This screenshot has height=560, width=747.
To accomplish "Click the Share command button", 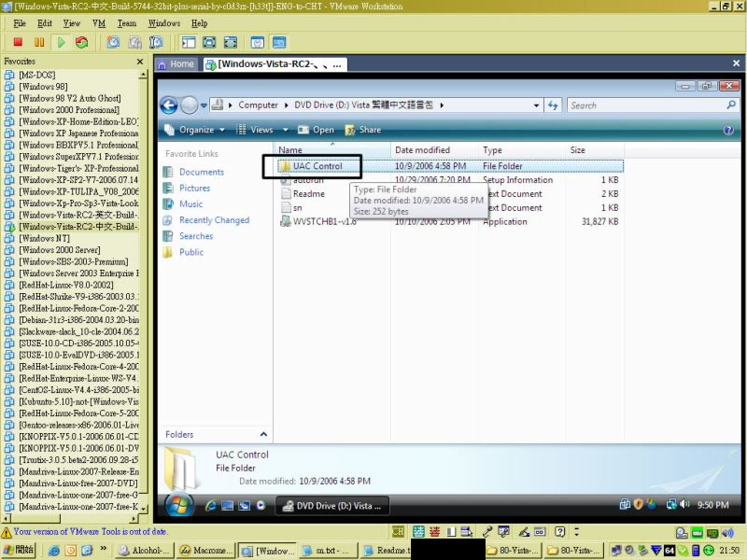I will pos(363,130).
